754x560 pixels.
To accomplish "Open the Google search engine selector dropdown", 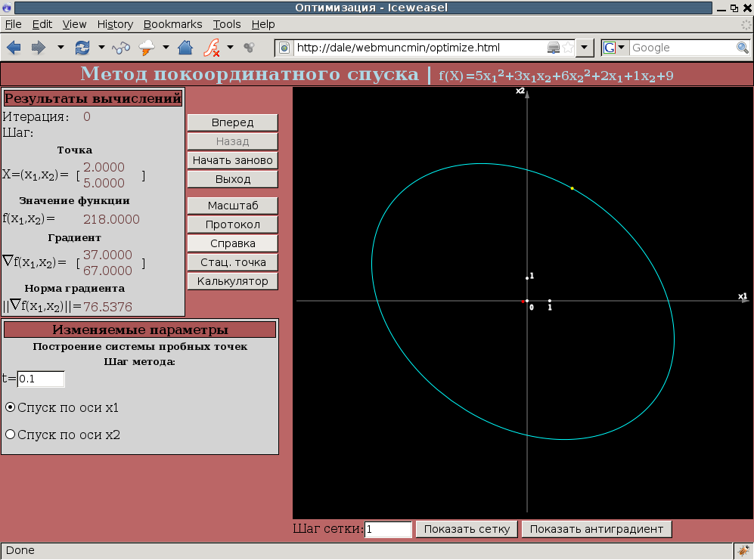I will click(615, 48).
